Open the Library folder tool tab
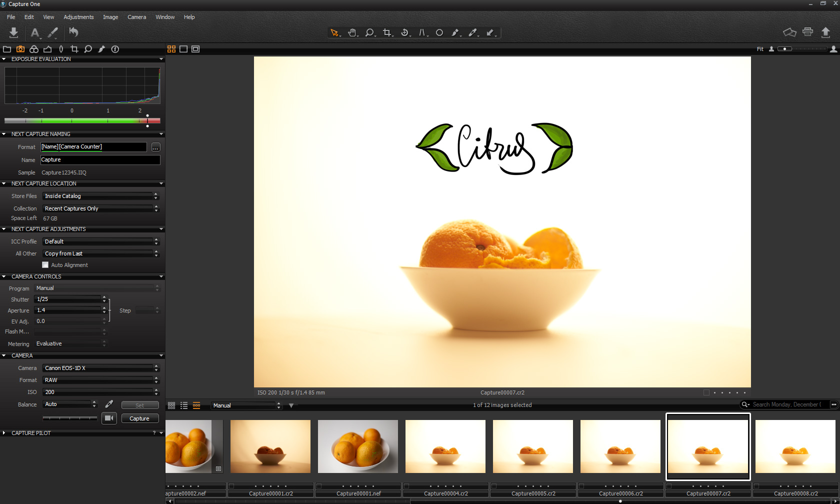840x504 pixels. pyautogui.click(x=7, y=49)
